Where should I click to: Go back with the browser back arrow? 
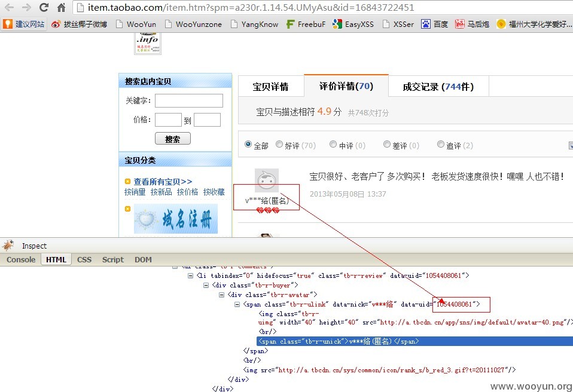(x=9, y=7)
